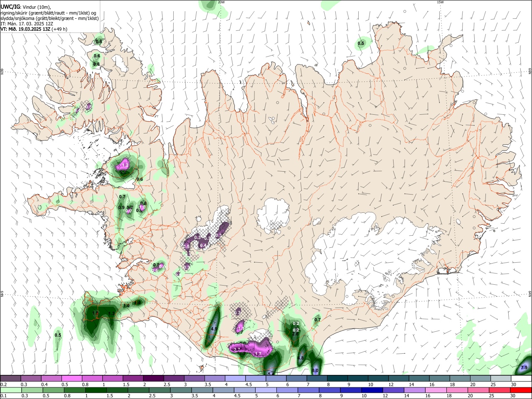Select the dark teal 8–9 swatch in the upper scale

tap(337, 378)
